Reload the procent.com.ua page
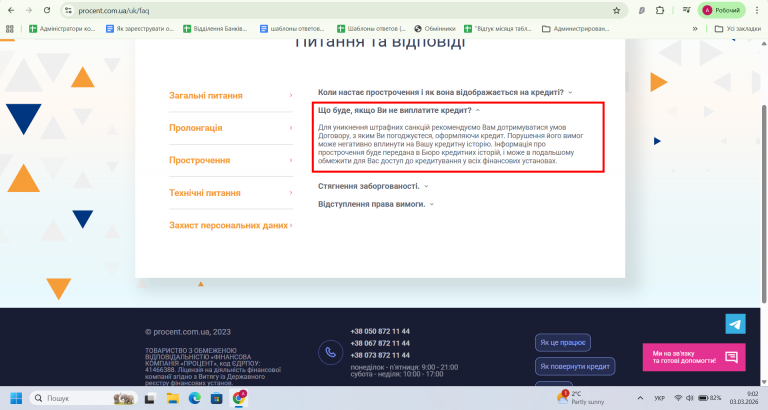The height and width of the screenshot is (410, 768). coord(47,10)
